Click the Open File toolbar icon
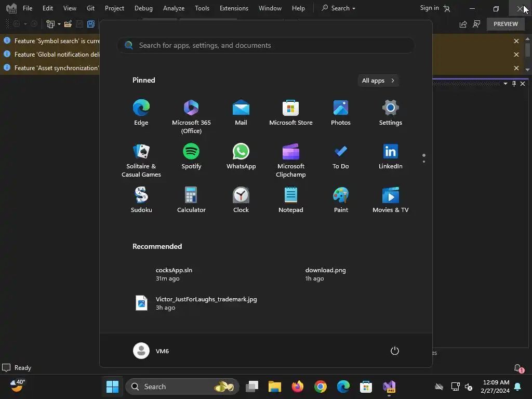The height and width of the screenshot is (399, 532). (68, 24)
